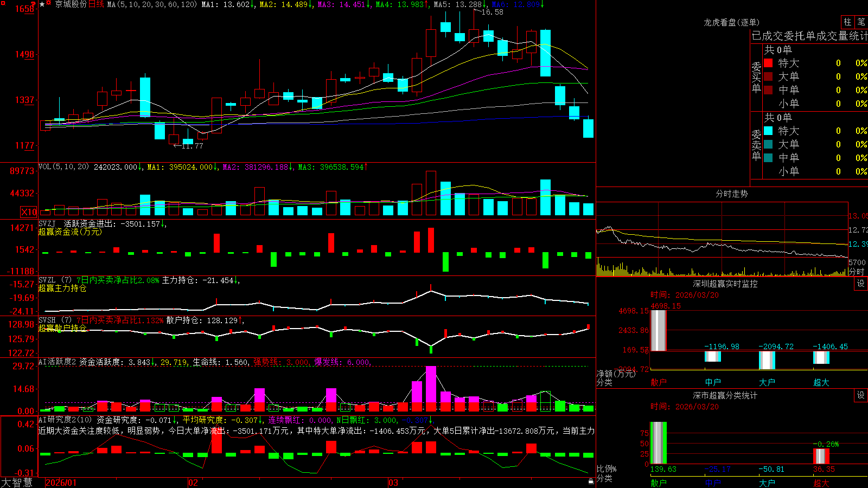Screen dimensions: 868x488
Task: Click the 超赢散户持仓 indicator title
Action: tap(62, 328)
